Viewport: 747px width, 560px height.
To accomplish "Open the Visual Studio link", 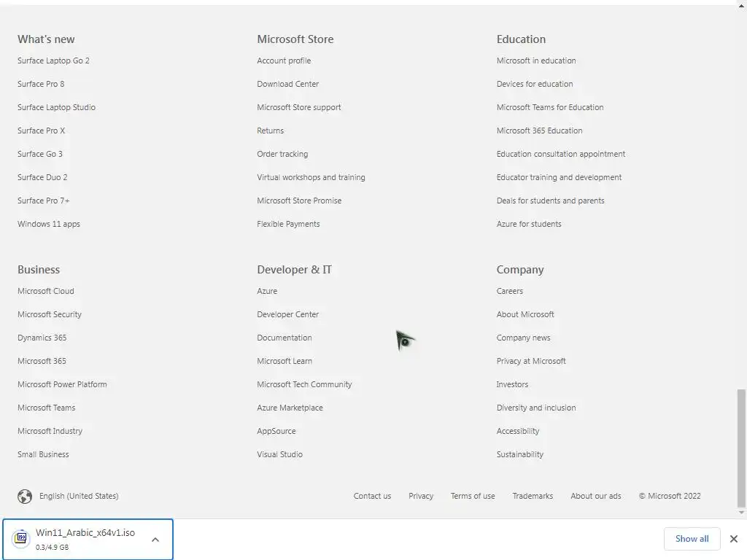I will pos(279,454).
